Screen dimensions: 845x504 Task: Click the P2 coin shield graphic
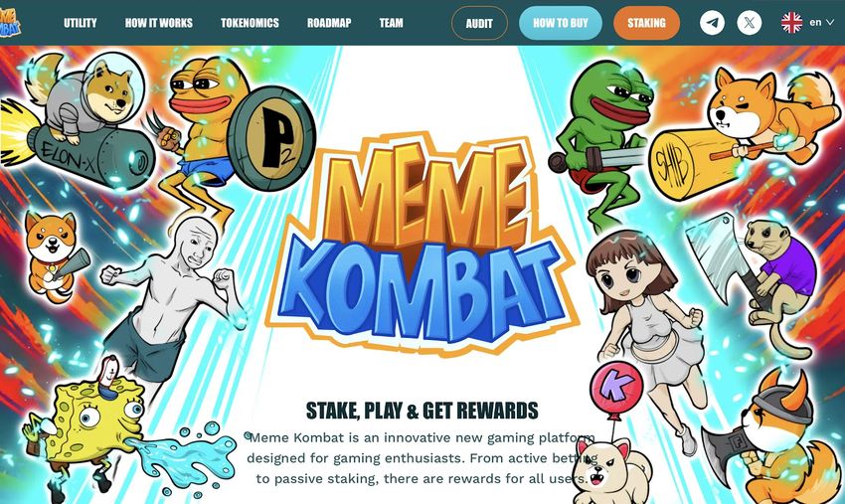[271, 138]
